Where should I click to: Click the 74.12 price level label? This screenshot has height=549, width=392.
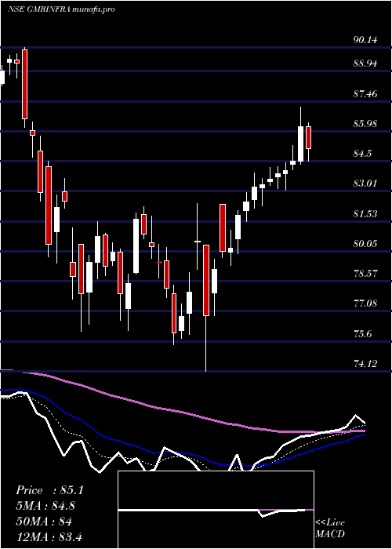pyautogui.click(x=365, y=364)
